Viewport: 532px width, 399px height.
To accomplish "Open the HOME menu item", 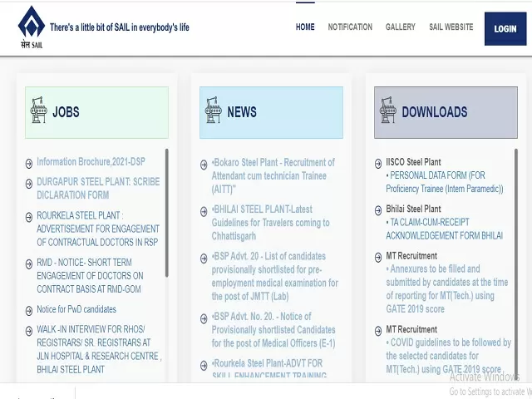I will point(305,27).
